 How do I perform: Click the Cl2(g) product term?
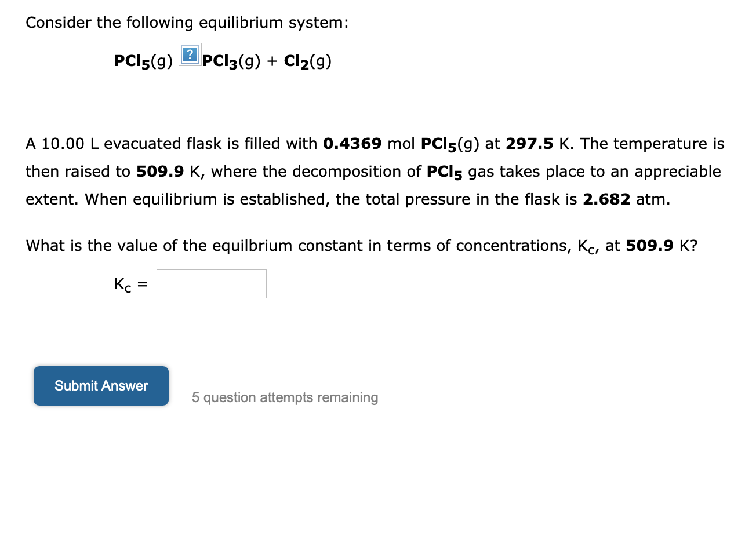307,61
